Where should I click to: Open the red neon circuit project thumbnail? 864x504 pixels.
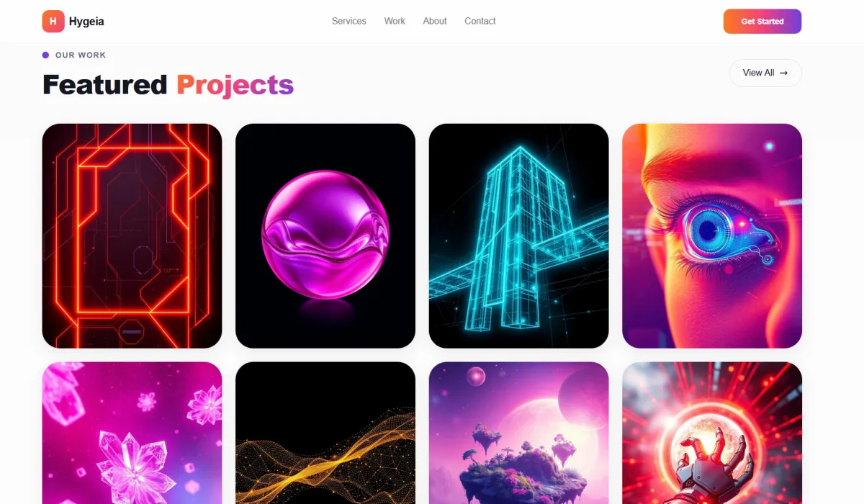click(132, 236)
